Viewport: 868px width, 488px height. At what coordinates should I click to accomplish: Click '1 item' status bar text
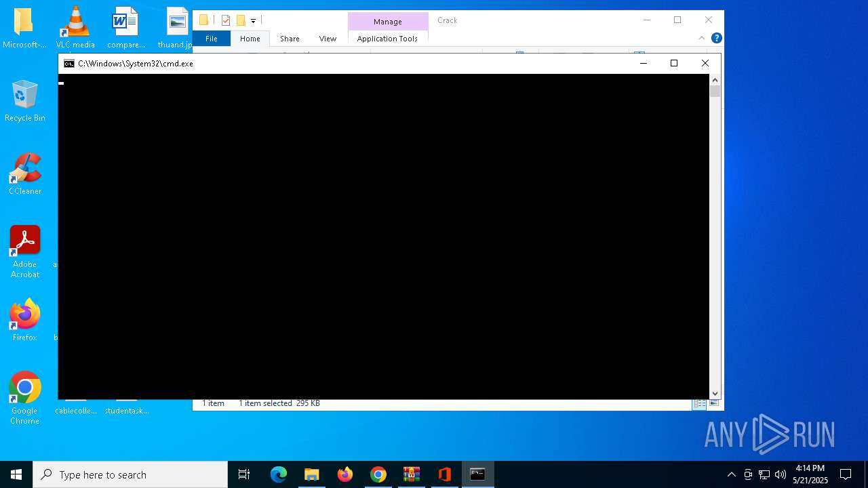214,403
